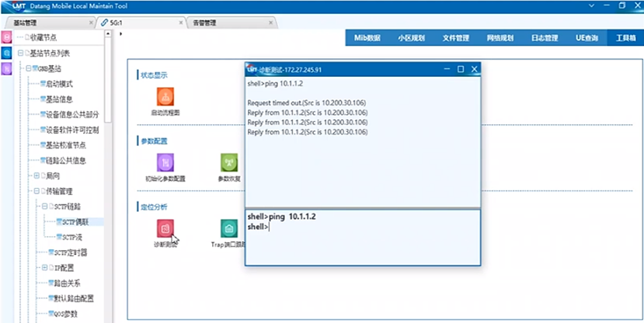
Task: Open title bar dropdown chevron
Action: pyautogui.click(x=592, y=5)
